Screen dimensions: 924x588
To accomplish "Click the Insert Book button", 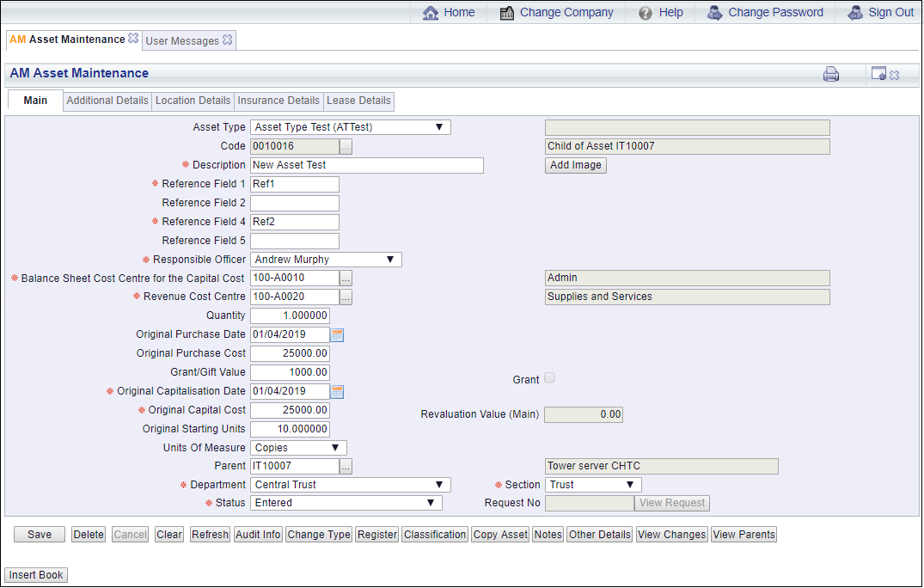I will coord(36,576).
